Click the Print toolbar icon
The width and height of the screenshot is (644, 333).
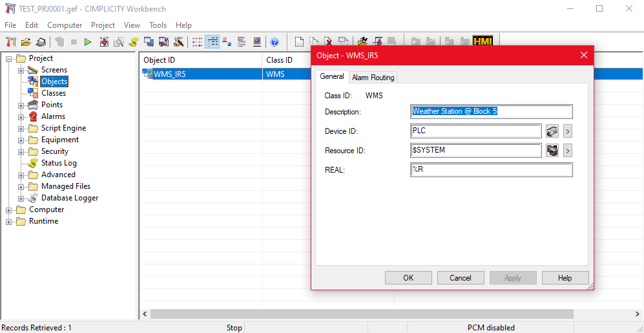41,41
